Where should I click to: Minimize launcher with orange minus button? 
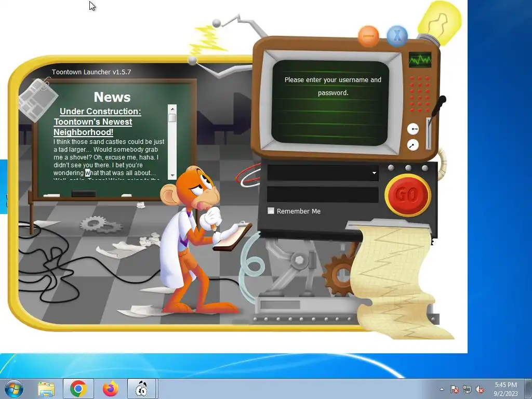click(x=368, y=36)
